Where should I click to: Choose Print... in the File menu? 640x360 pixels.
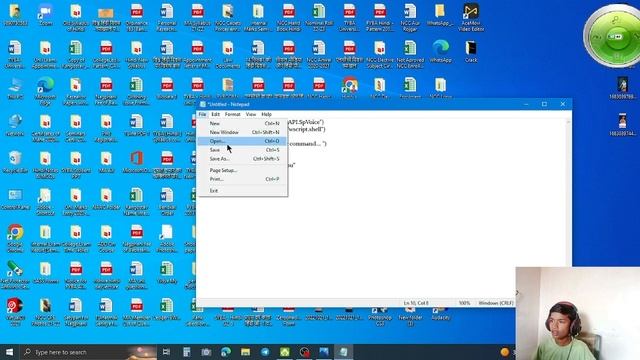[242, 179]
